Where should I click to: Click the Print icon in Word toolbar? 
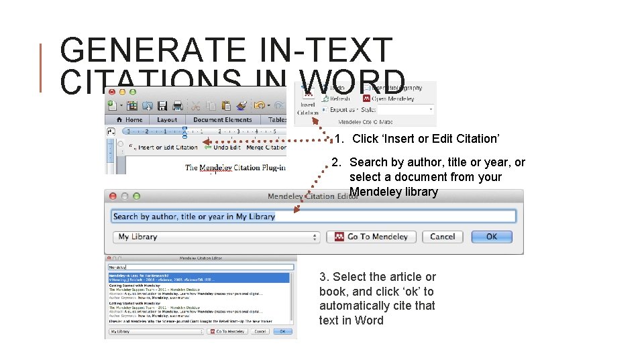click(x=177, y=106)
